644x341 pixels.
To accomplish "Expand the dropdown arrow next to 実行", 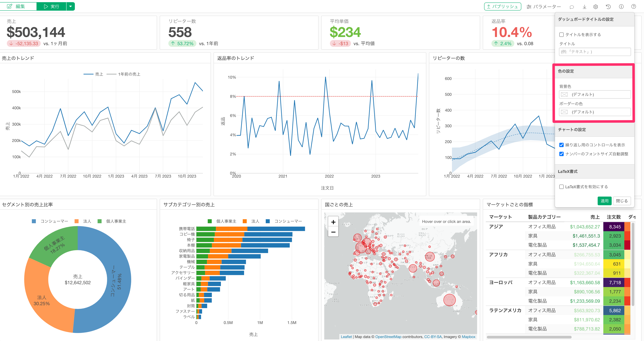I will click(71, 6).
